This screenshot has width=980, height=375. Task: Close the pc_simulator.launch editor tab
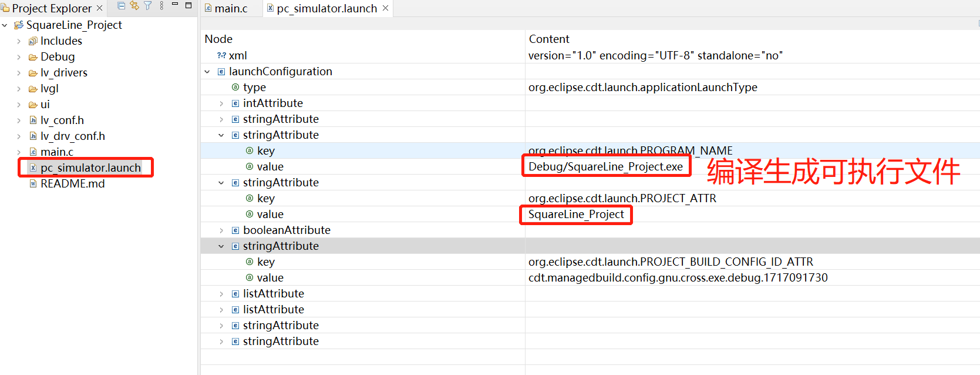pyautogui.click(x=386, y=8)
